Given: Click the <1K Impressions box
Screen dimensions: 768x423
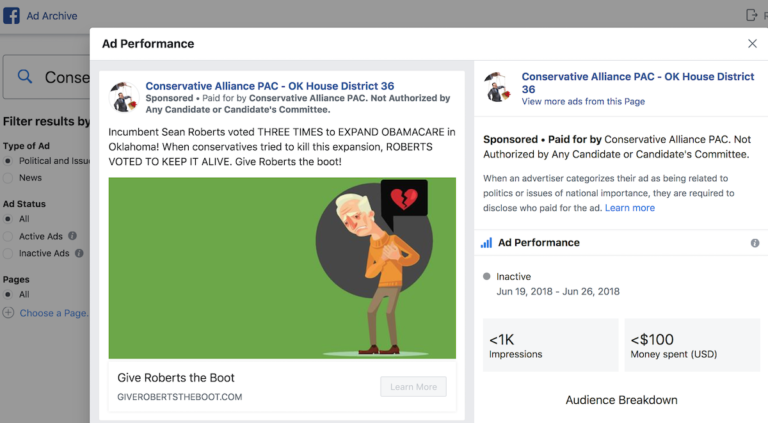Looking at the screenshot, I should 551,345.
